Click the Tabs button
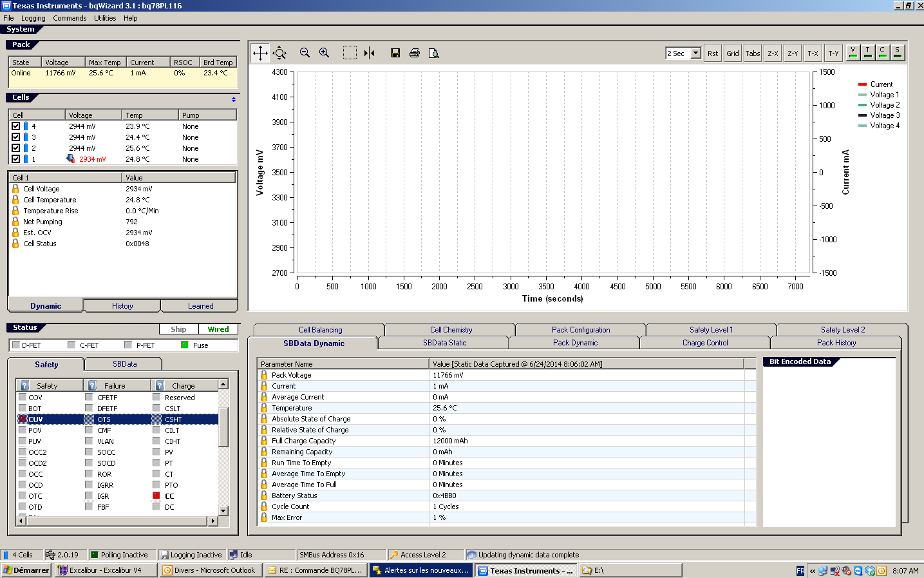 click(753, 53)
